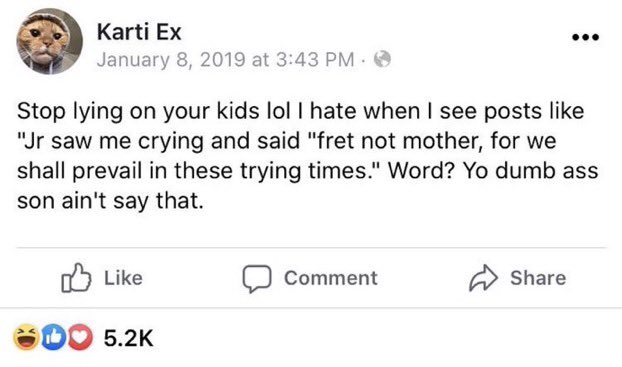Click the thumbs-up Like icon

point(76,278)
